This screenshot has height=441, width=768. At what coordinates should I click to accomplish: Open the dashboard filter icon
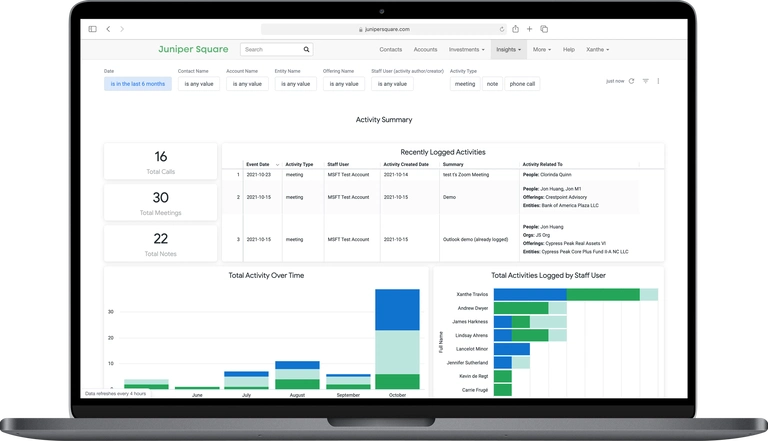[646, 81]
